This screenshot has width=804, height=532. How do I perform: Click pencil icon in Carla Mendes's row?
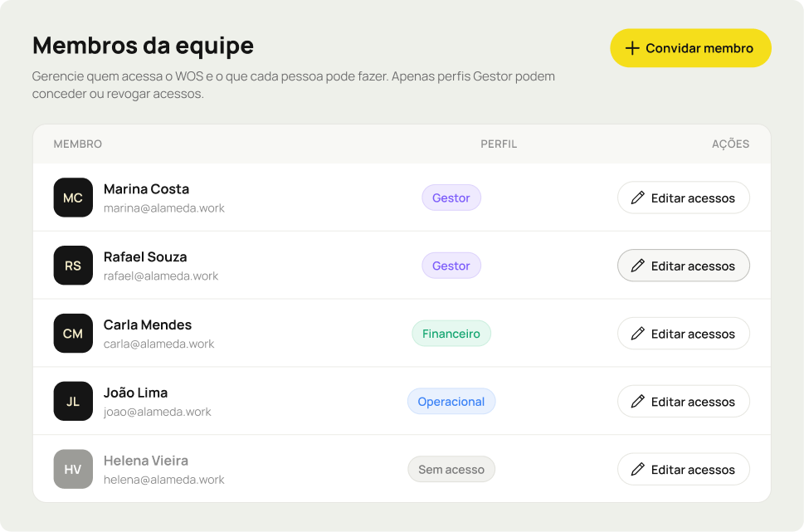pos(637,334)
